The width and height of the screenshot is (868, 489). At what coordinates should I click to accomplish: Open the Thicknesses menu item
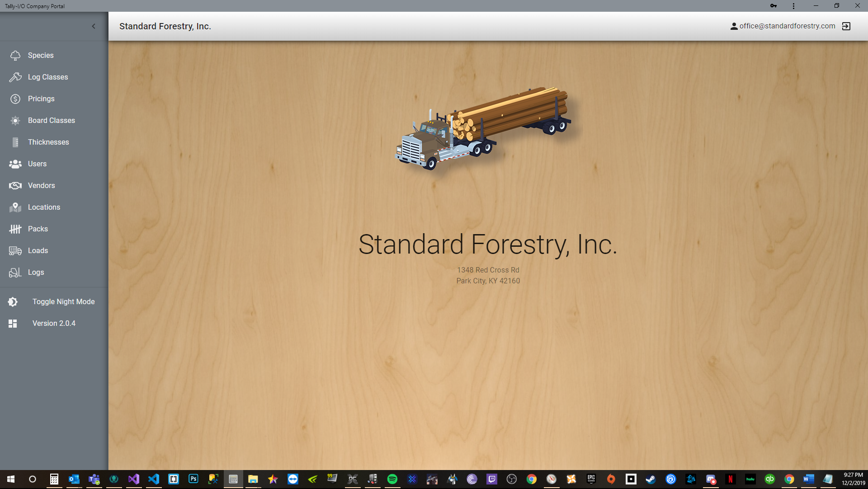click(48, 142)
